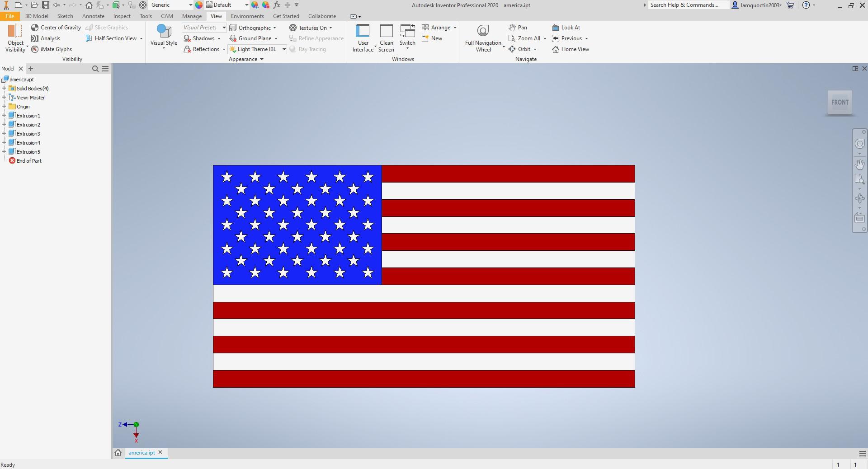Open the Manage ribbon tab

click(192, 16)
